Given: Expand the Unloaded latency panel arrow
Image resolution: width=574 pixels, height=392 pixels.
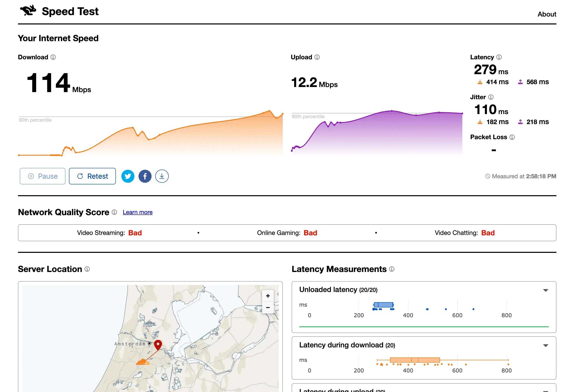Looking at the screenshot, I should coord(546,290).
